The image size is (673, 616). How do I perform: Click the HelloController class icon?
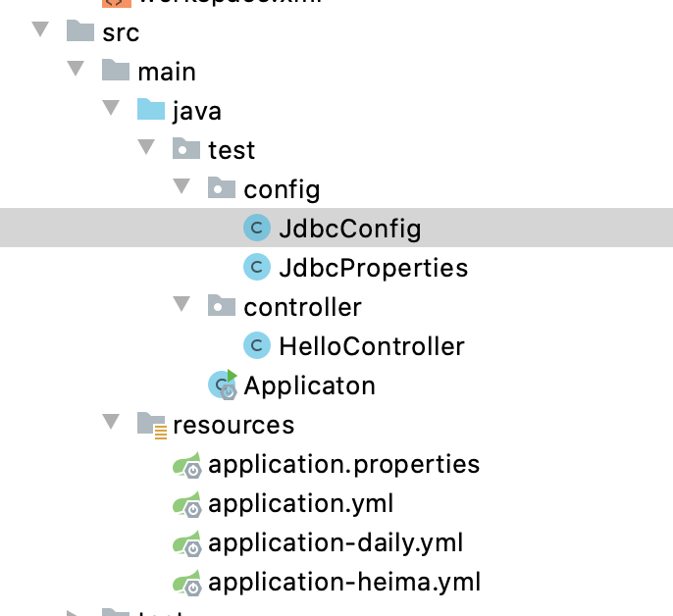pos(257,345)
